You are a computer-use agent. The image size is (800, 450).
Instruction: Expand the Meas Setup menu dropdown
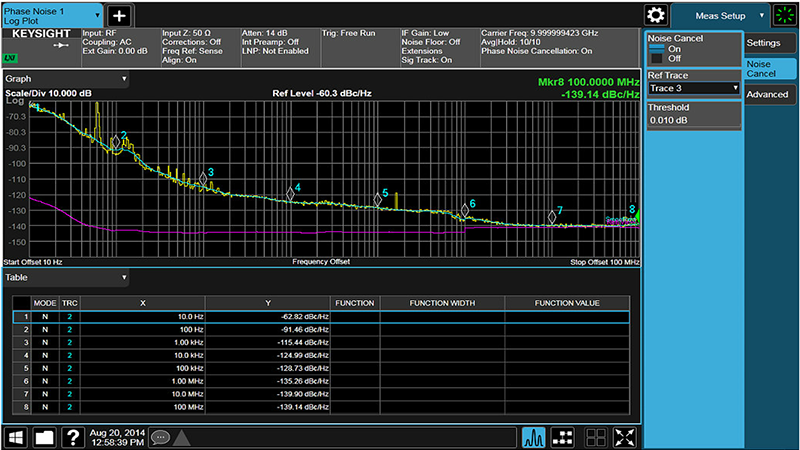tap(720, 15)
